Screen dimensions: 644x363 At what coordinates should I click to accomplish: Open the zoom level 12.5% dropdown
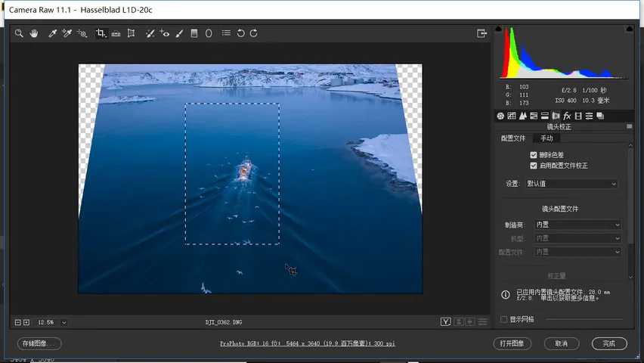point(64,322)
